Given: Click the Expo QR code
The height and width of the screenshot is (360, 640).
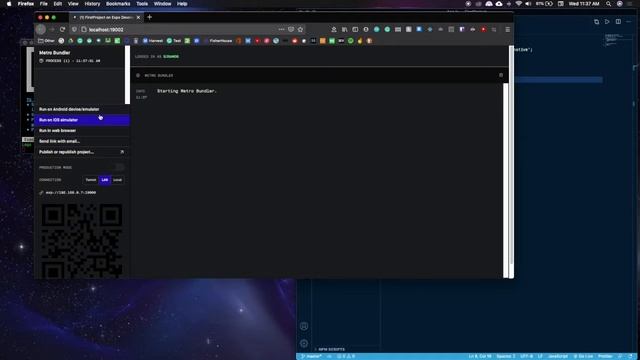Looking at the screenshot, I should coord(82,241).
